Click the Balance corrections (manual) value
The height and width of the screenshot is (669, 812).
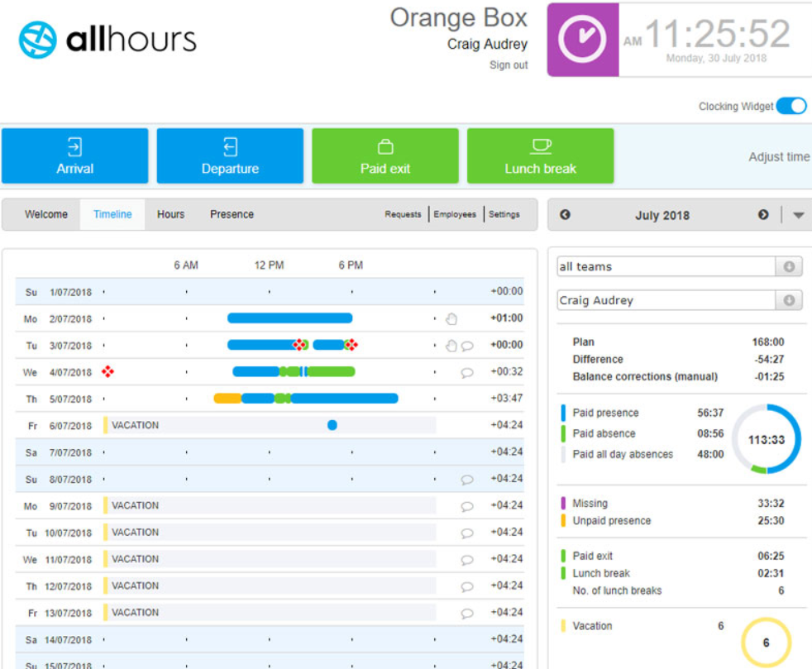coord(769,376)
